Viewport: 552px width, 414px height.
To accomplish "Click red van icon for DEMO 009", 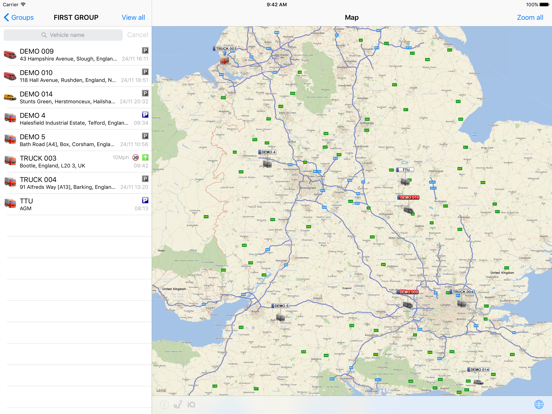I will [10, 55].
